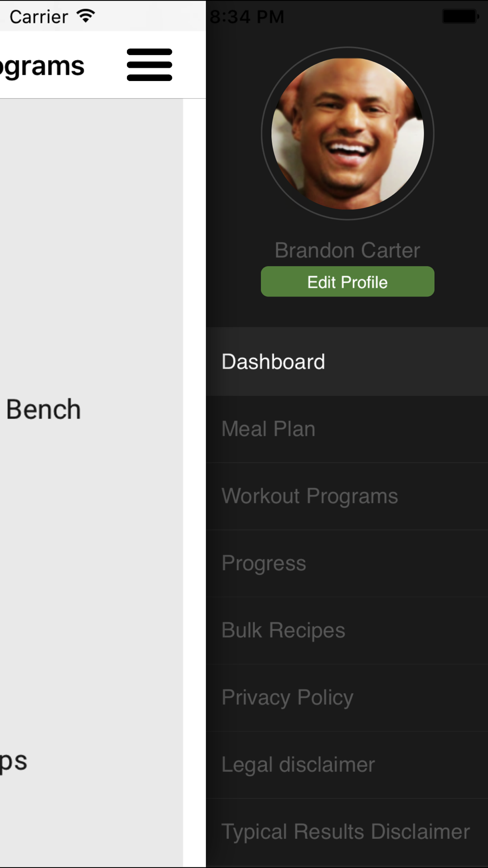Tap the battery indicator icon
The image size is (488, 868).
coord(461,17)
